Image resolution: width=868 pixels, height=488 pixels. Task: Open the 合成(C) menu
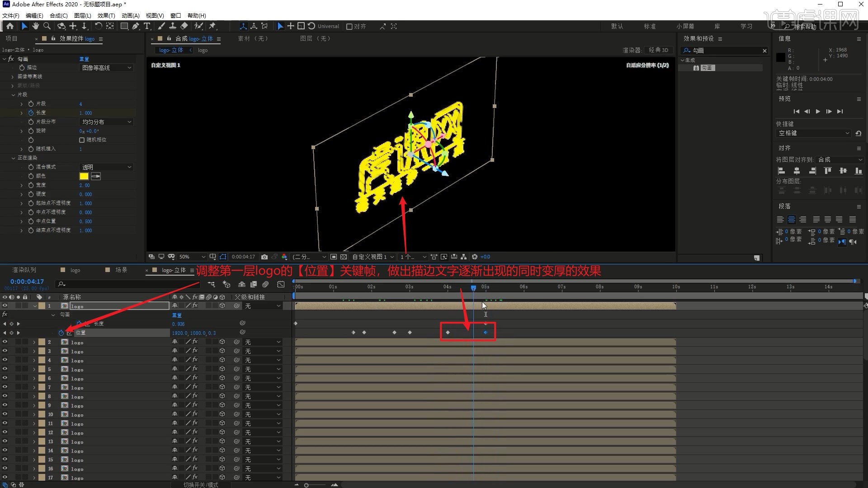pyautogui.click(x=59, y=15)
